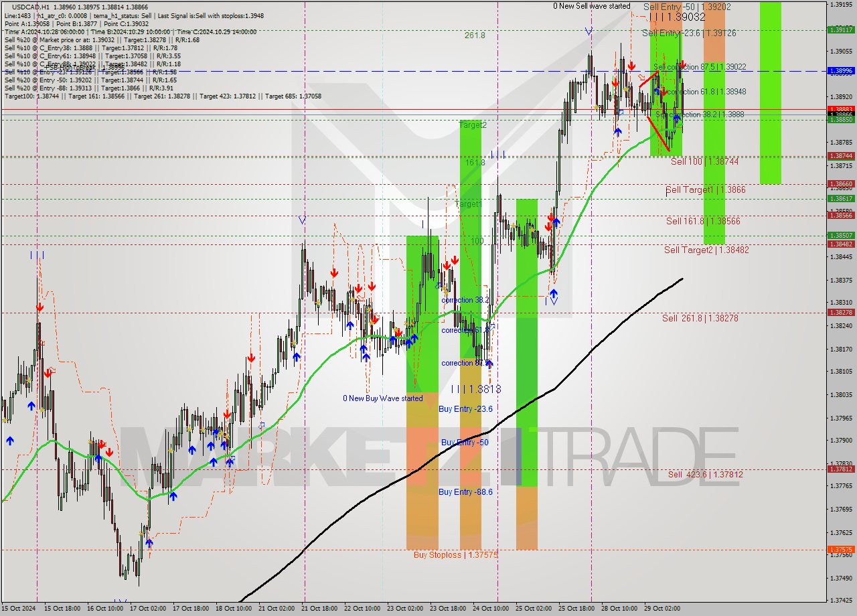
Task: Select the '0 New Buy Wave started' label
Action: click(383, 398)
